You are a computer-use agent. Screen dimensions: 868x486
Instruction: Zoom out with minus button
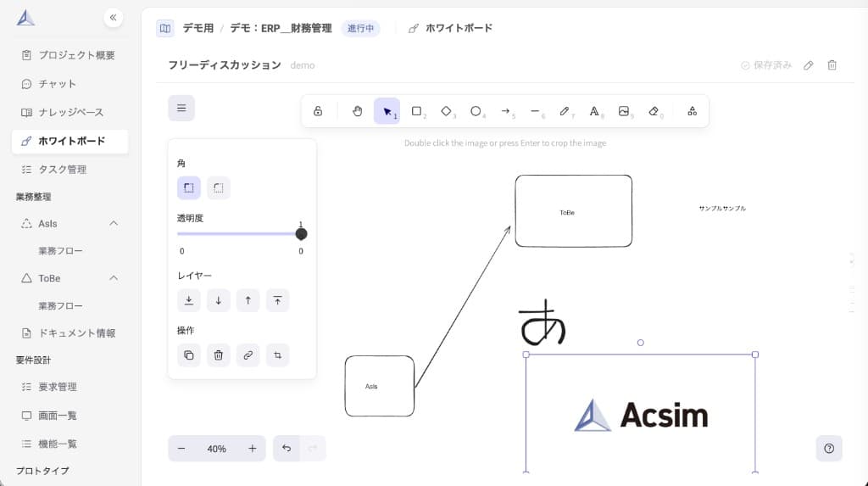click(181, 449)
